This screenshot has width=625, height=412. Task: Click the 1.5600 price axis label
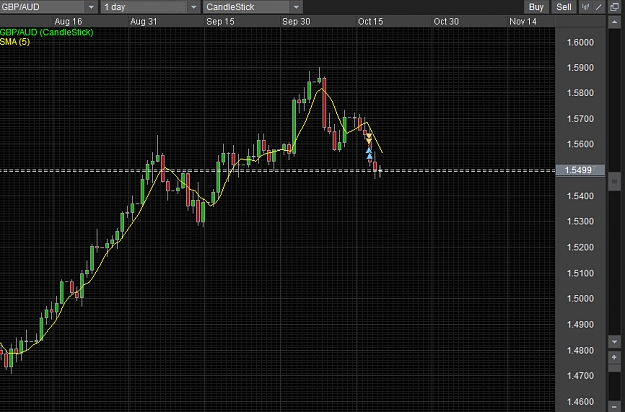580,144
